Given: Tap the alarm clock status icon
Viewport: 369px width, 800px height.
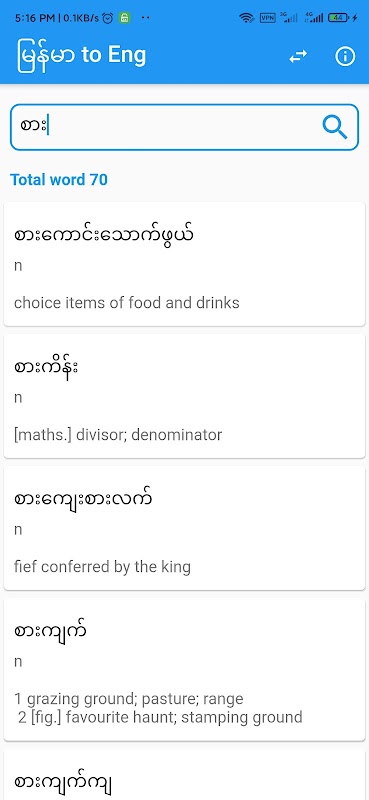Looking at the screenshot, I should pos(108,18).
